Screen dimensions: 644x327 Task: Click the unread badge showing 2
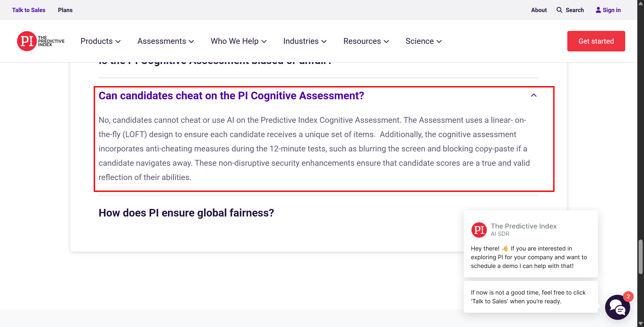pos(628,297)
